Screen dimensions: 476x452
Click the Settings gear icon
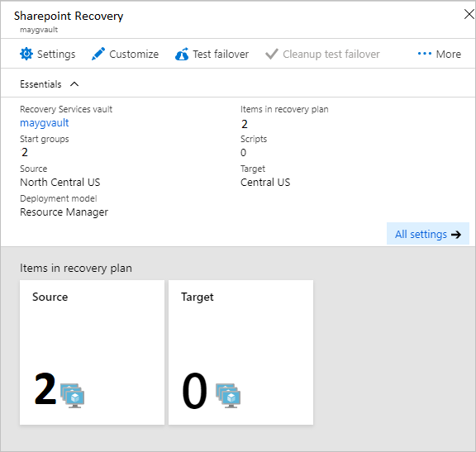coord(26,54)
